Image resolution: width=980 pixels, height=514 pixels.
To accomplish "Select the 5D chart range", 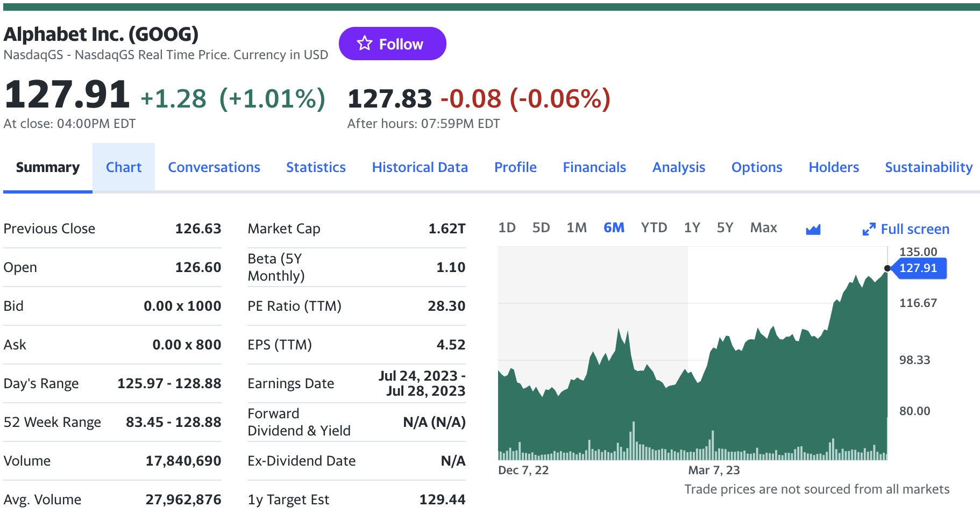I will 541,227.
